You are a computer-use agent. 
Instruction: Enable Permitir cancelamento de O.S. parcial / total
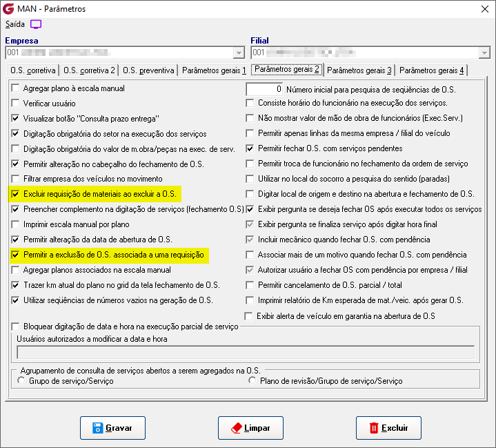point(250,285)
